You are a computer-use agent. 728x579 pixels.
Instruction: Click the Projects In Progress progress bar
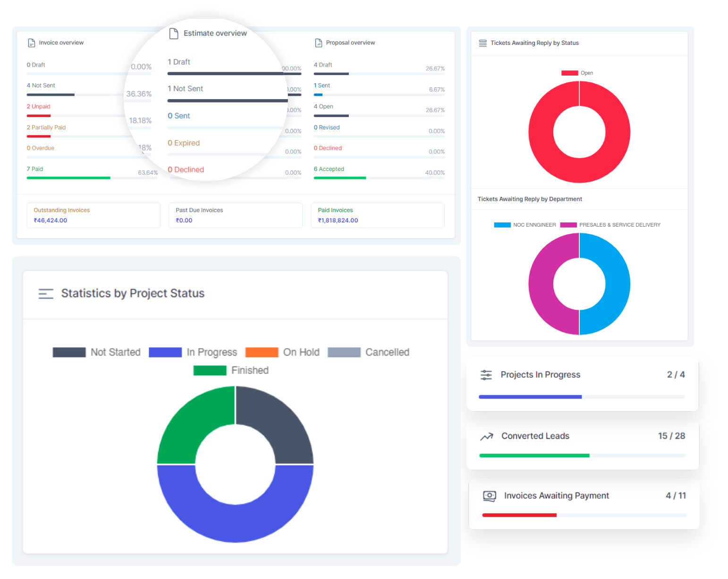click(x=582, y=397)
